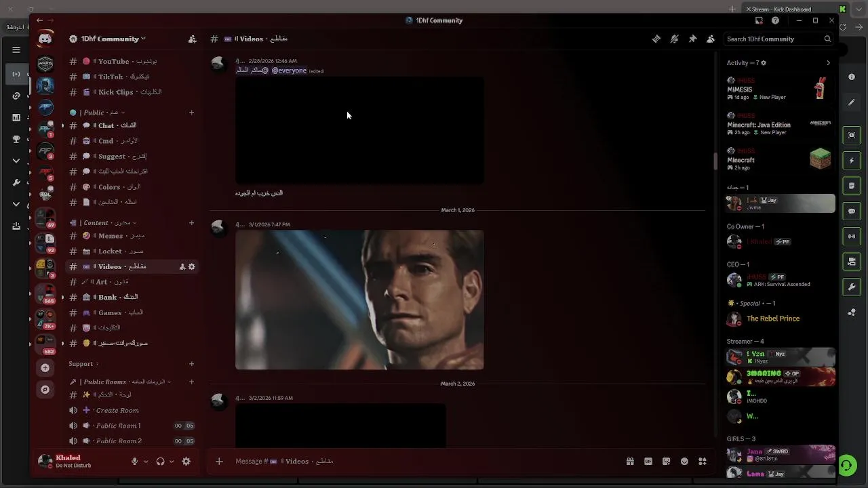Open the Bank channel
The width and height of the screenshot is (868, 488).
132,297
